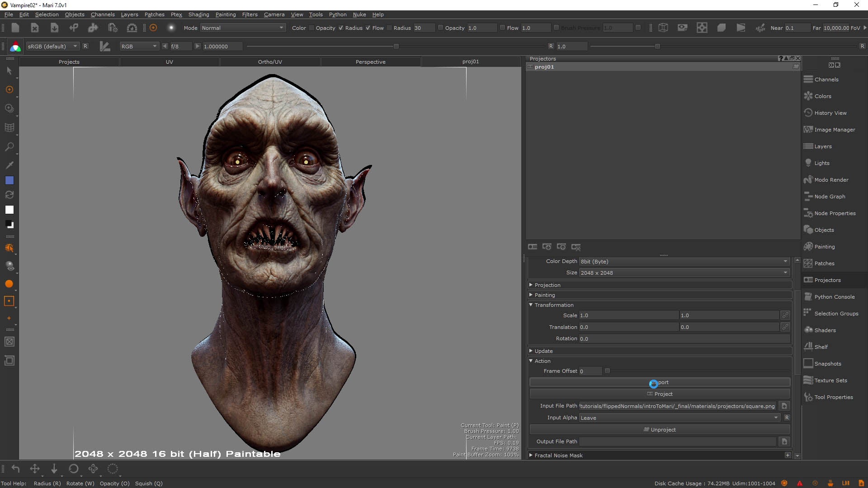Open the Filters menu
The image size is (868, 488).
250,14
